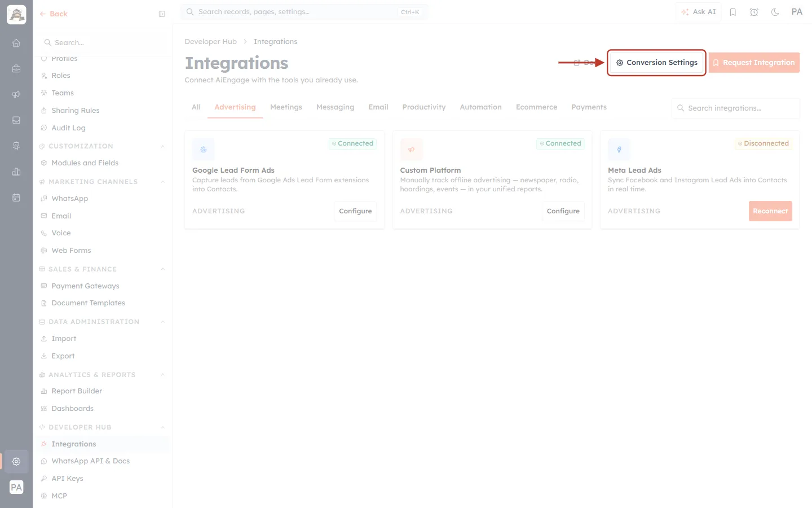
Task: Collapse the MARKETING CHANNELS section chevron
Action: pyautogui.click(x=163, y=182)
